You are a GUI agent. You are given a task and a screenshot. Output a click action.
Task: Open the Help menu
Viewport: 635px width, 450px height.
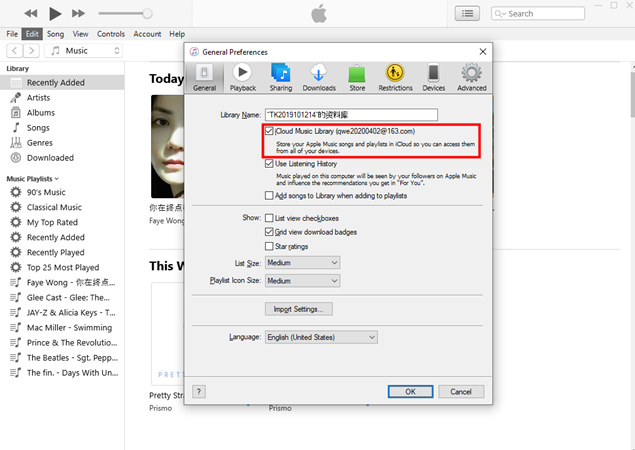click(x=177, y=34)
